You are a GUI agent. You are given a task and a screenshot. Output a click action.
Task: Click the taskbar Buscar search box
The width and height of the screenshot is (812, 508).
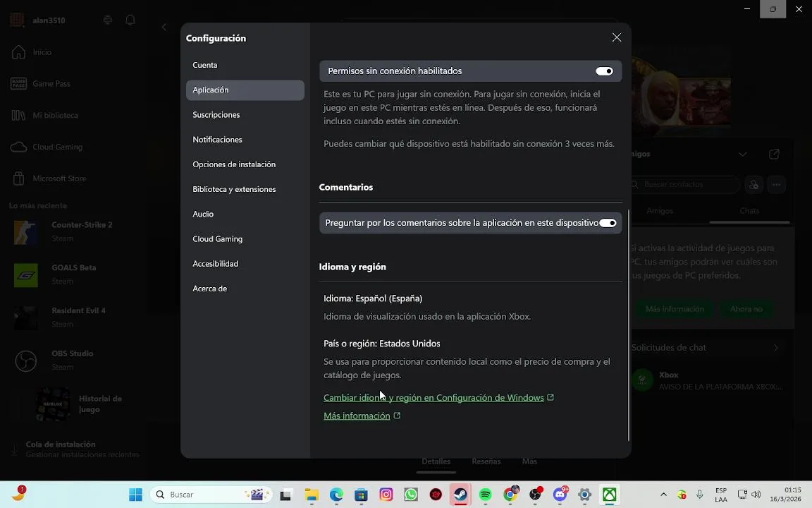(x=211, y=495)
